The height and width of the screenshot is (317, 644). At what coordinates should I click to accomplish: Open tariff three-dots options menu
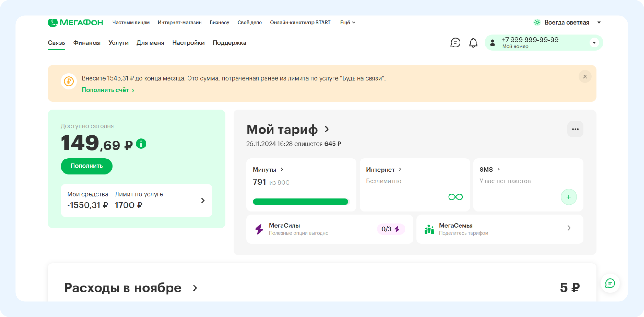[x=575, y=129]
